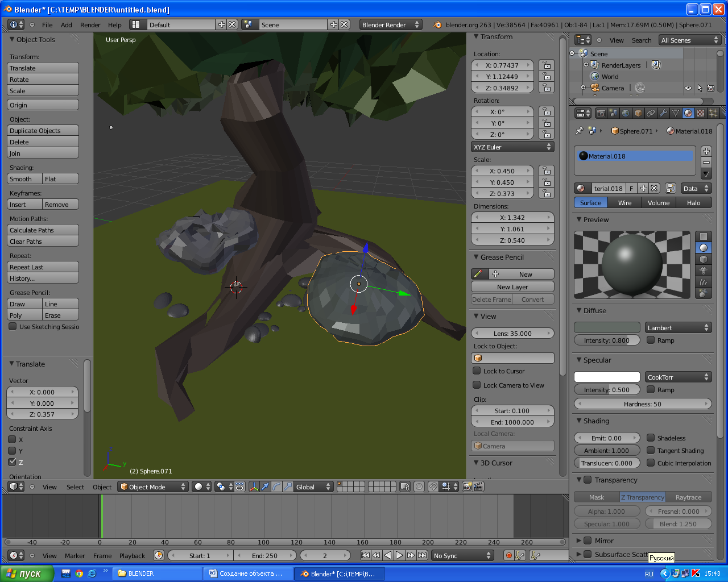Select the sky sphere preview shape
The height and width of the screenshot is (582, 728).
(x=704, y=293)
